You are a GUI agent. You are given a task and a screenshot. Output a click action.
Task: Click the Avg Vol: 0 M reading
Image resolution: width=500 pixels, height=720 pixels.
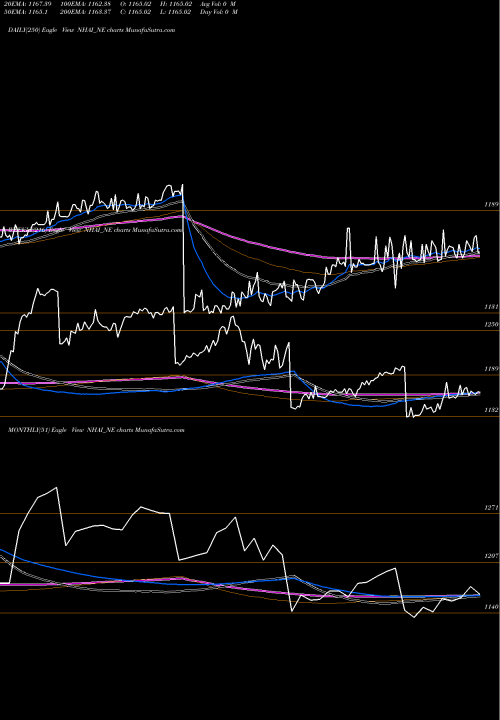tap(218, 3)
